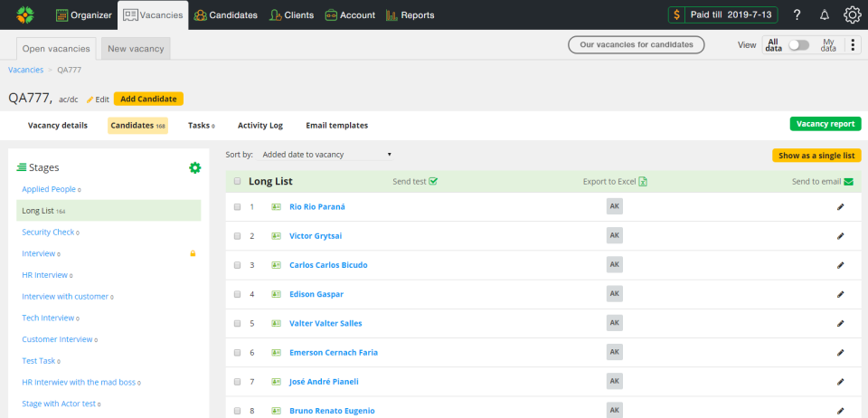Image resolution: width=868 pixels, height=418 pixels.
Task: Click the Add Candidate button
Action: tap(148, 100)
